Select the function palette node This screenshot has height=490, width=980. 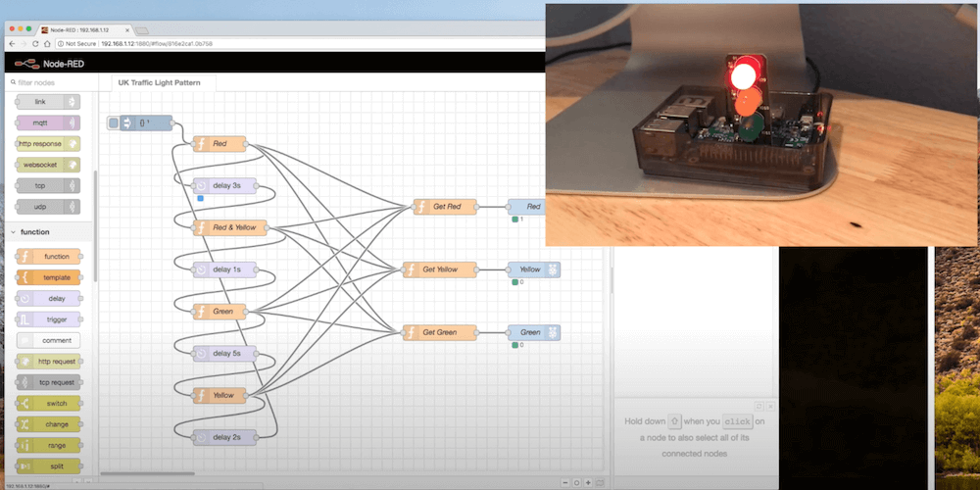point(48,256)
